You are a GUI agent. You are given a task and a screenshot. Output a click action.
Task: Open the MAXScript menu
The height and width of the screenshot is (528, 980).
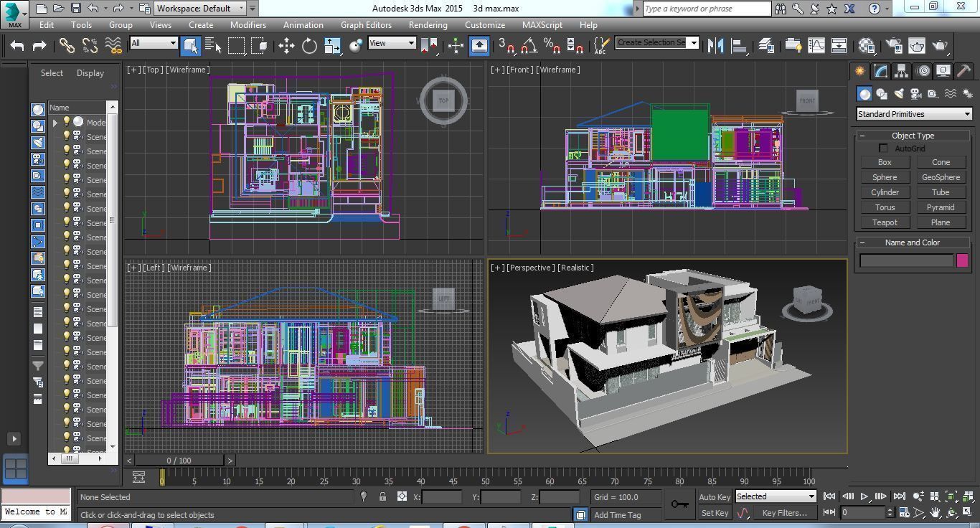click(542, 24)
